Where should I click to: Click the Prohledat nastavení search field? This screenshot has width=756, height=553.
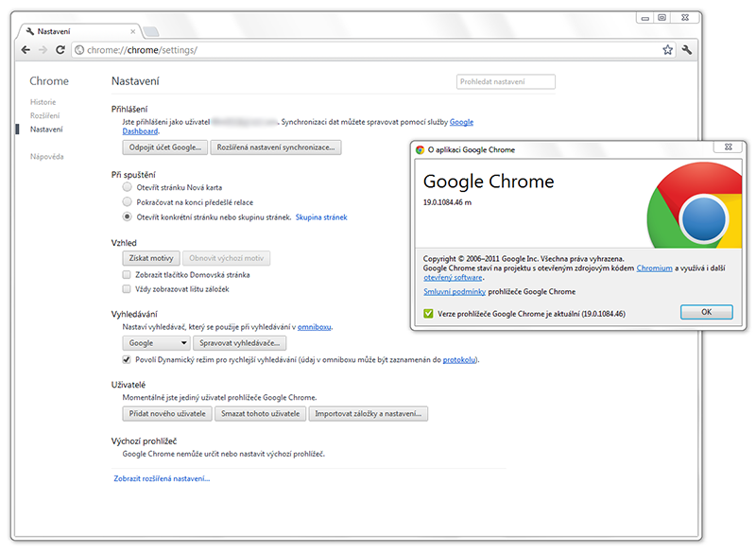[506, 81]
